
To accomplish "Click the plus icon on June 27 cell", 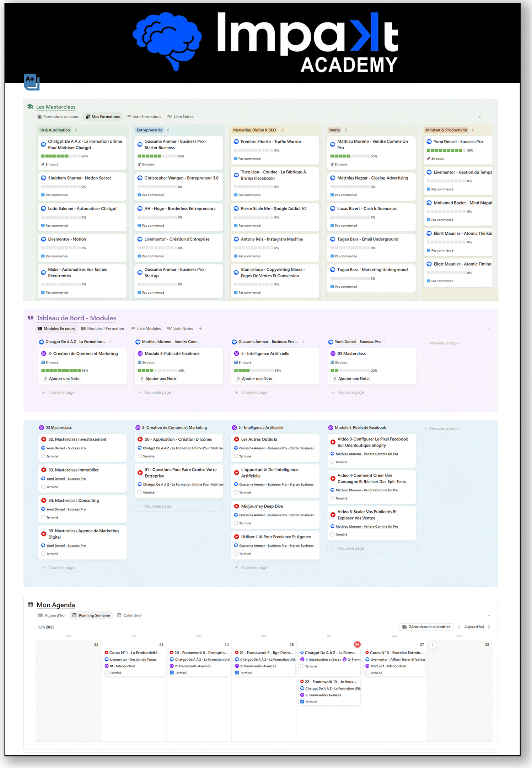I will click(432, 645).
